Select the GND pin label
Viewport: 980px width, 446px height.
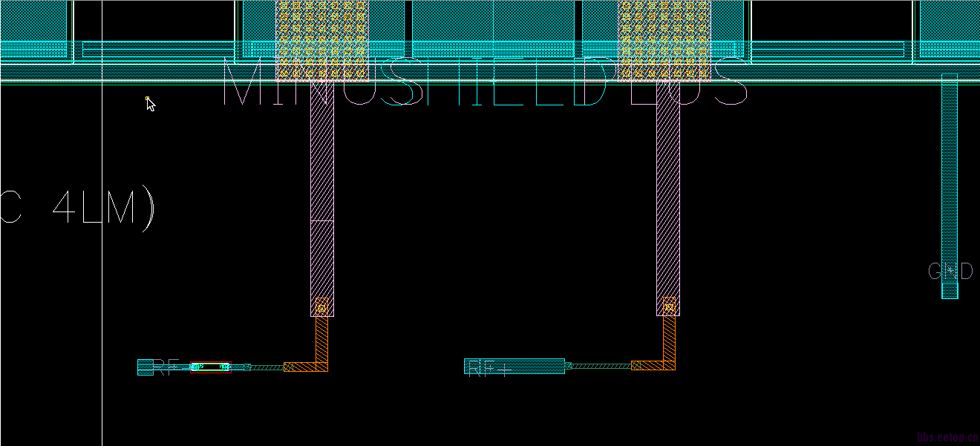point(950,272)
